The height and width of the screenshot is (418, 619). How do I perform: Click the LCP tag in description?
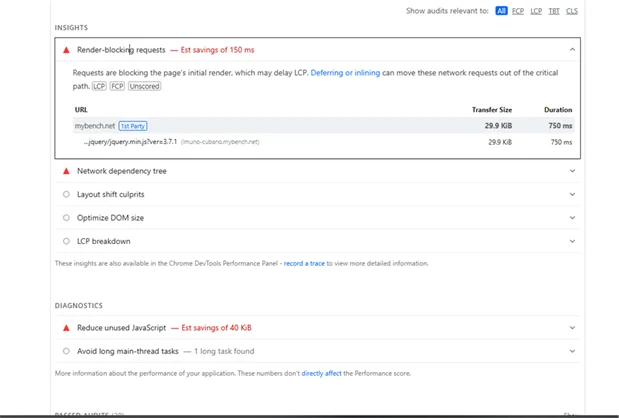coord(99,86)
